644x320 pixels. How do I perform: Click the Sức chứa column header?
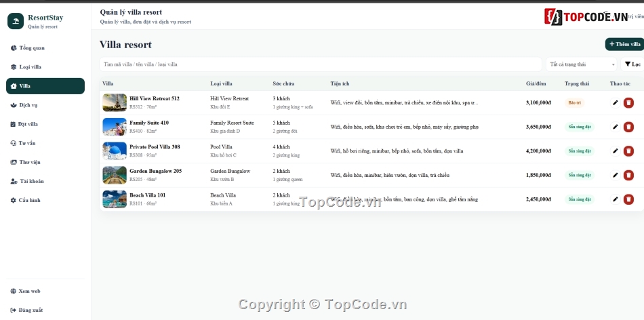tap(283, 84)
